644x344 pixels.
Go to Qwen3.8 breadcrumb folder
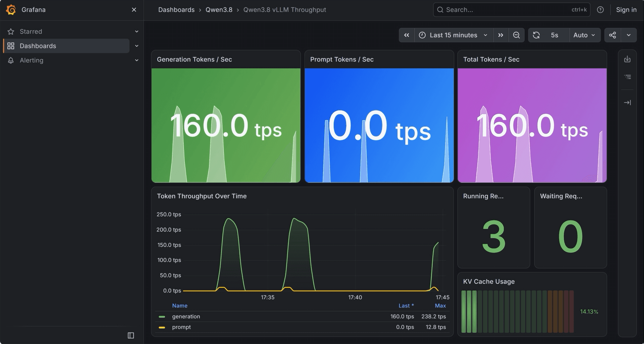point(219,10)
